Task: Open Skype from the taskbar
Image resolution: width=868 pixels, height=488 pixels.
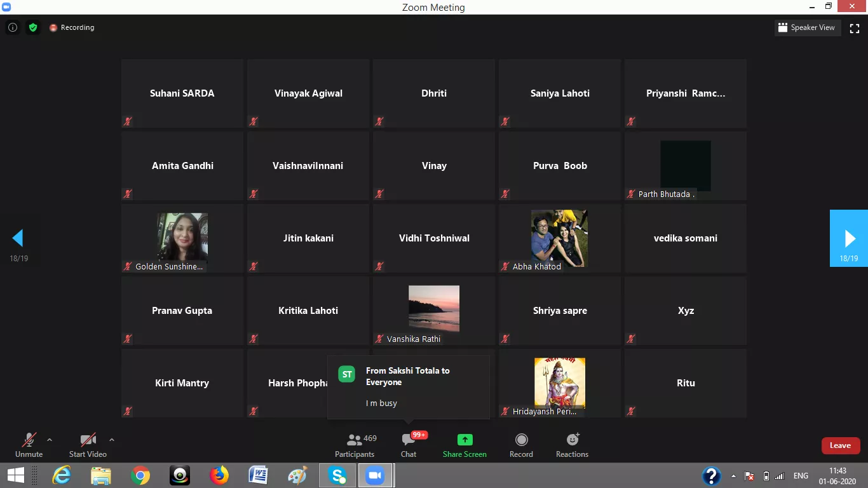Action: pos(337,475)
